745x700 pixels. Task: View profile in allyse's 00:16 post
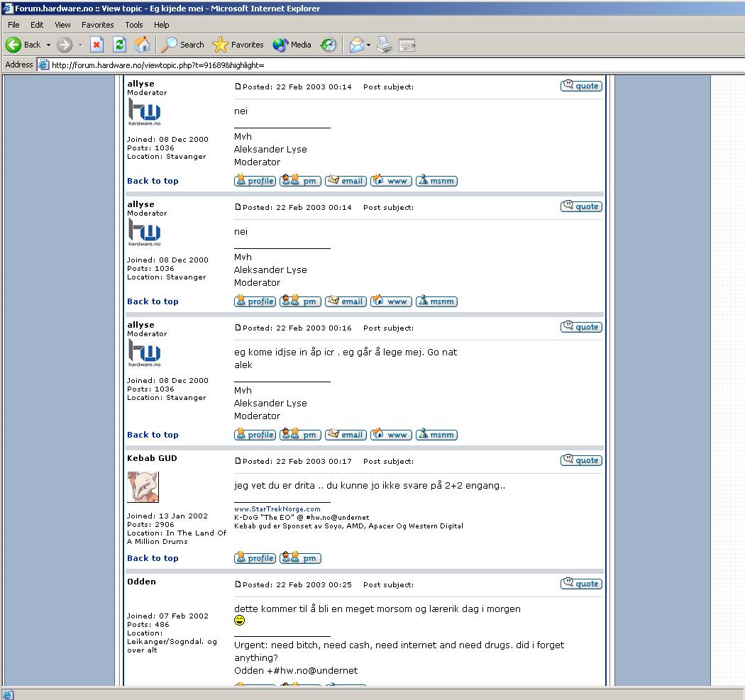(x=255, y=435)
